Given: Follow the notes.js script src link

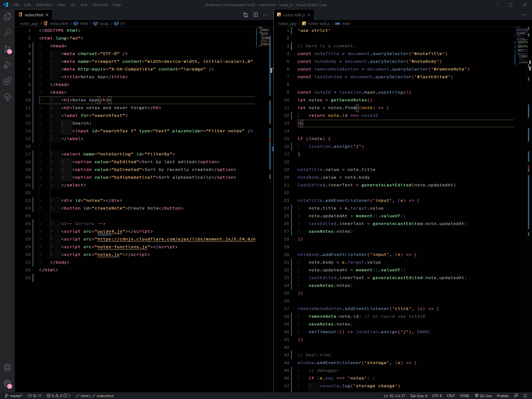Looking at the screenshot, I should pos(109,255).
